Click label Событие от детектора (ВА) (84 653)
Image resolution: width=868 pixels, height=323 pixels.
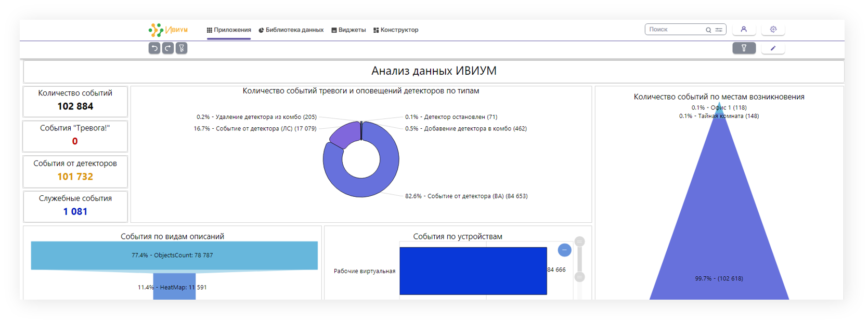coord(467,196)
